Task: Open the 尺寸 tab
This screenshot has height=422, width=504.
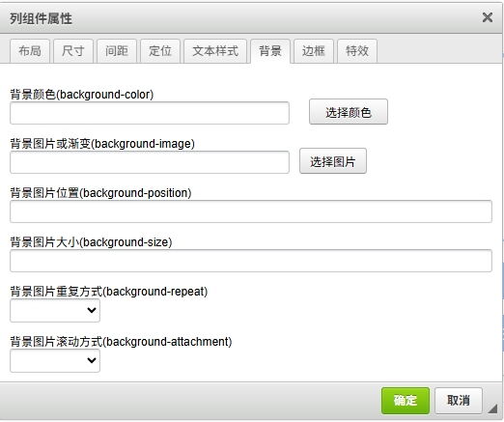Action: coord(73,51)
